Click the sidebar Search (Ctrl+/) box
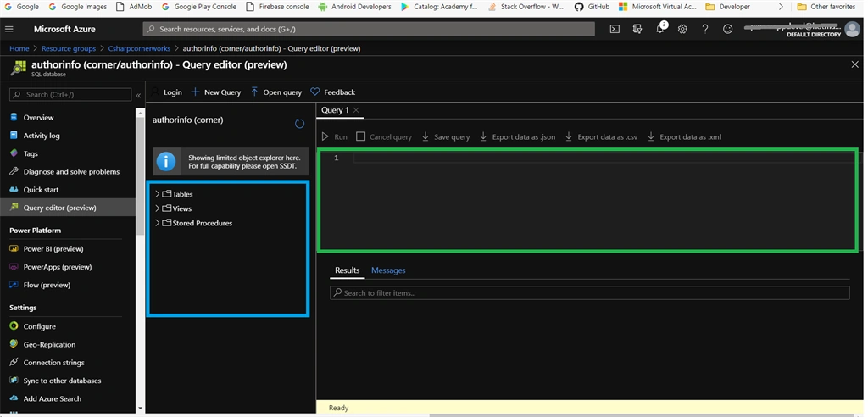Image resolution: width=868 pixels, height=417 pixels. 70,95
